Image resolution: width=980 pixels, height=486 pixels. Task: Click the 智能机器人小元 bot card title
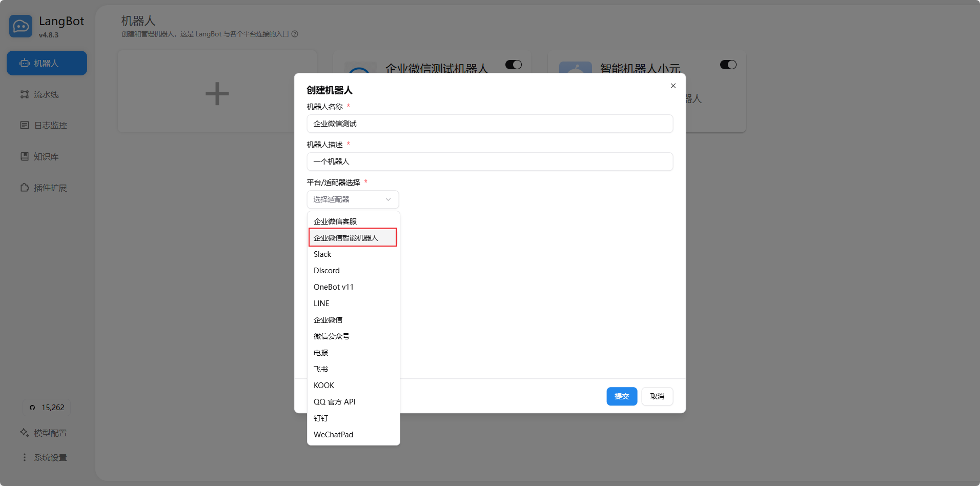(x=640, y=68)
